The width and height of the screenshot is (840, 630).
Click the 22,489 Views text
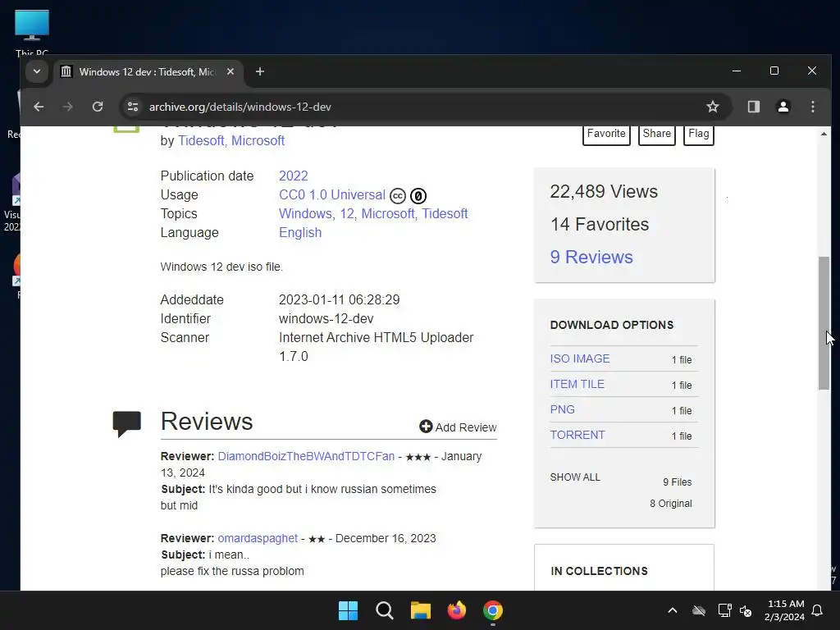click(x=604, y=191)
